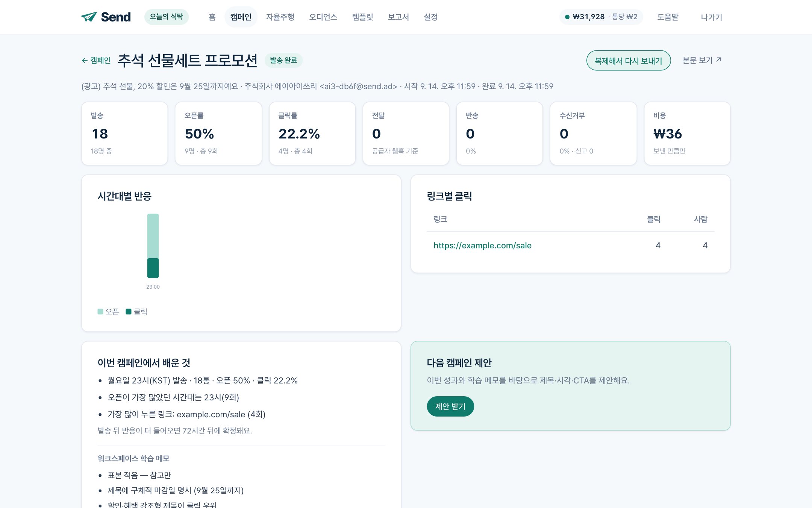This screenshot has height=508, width=812.
Task: Open the 오늘의 식탁 workspace badge
Action: point(167,17)
